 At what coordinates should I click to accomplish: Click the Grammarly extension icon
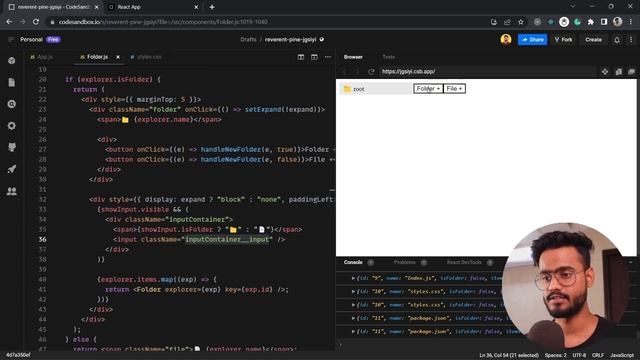(577, 22)
